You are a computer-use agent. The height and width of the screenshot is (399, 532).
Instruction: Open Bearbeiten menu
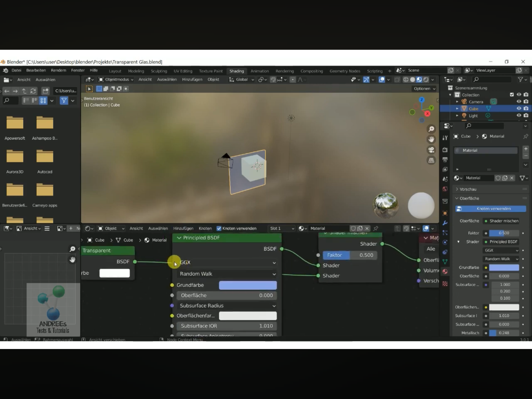[36, 70]
